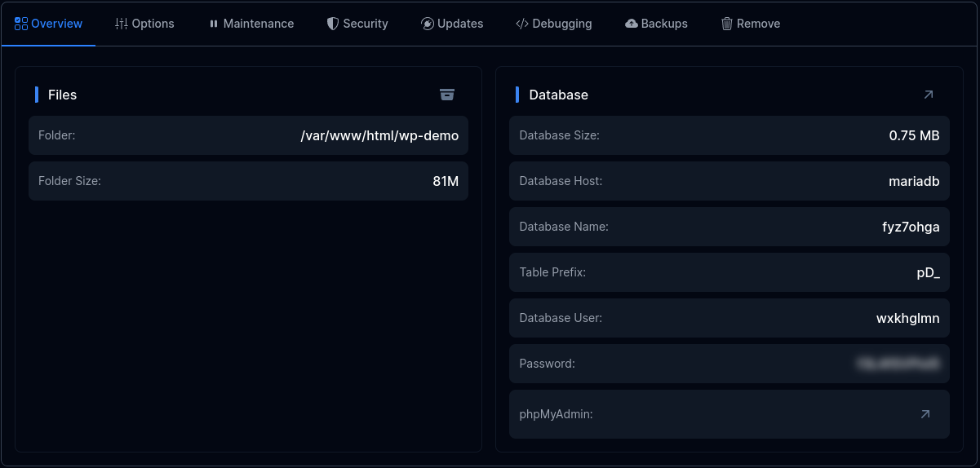Image resolution: width=980 pixels, height=468 pixels.
Task: Open the Backups tab
Action: (656, 24)
